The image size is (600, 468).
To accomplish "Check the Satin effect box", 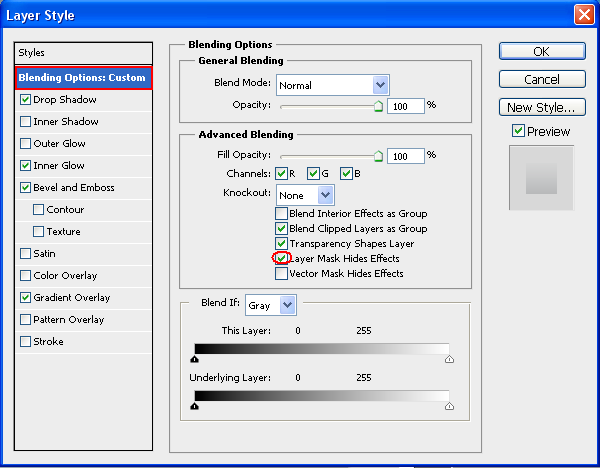I will pos(25,254).
